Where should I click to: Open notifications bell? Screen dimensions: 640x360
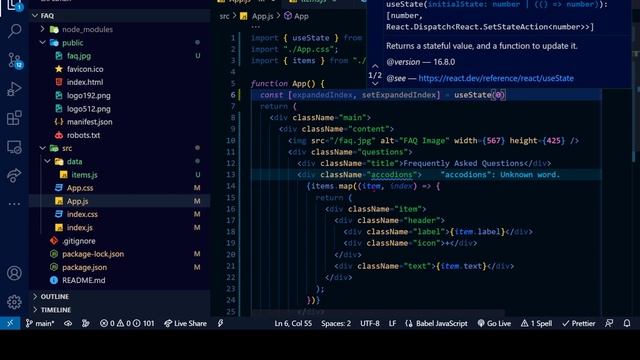coord(627,323)
